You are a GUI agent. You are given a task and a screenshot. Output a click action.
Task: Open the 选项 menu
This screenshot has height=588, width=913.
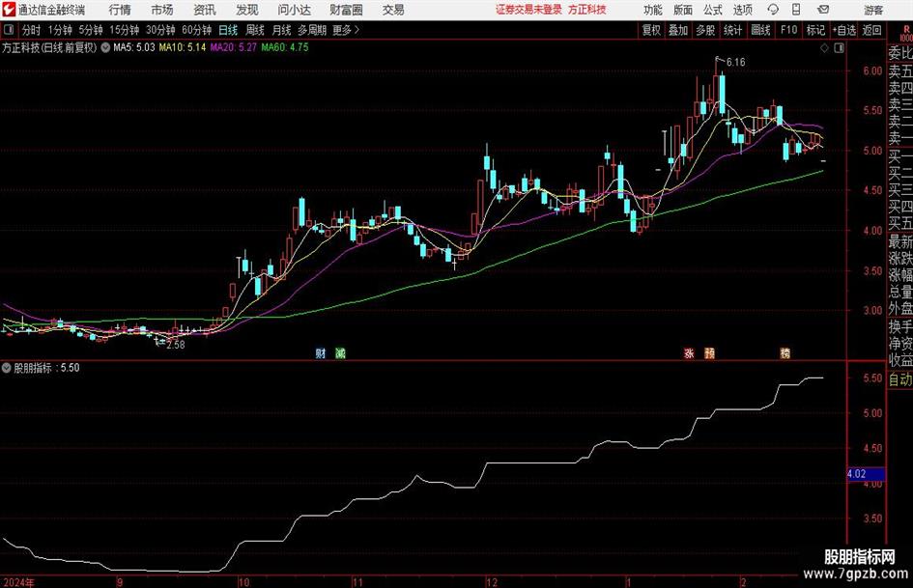click(742, 10)
